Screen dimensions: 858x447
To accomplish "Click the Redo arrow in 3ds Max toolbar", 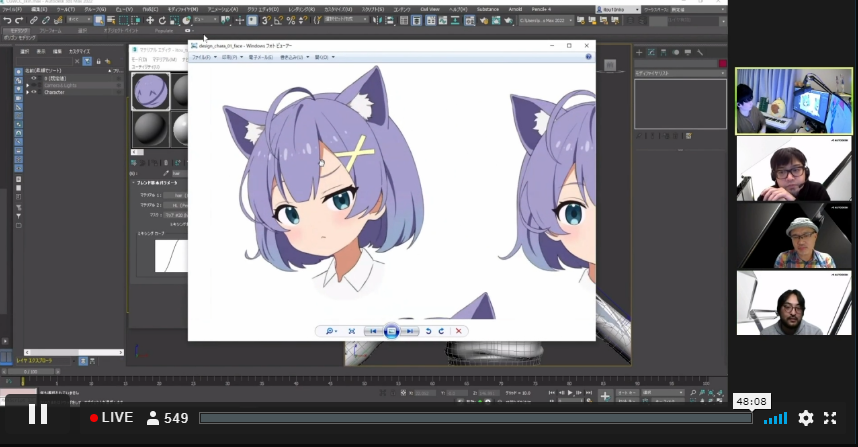I will (19, 20).
